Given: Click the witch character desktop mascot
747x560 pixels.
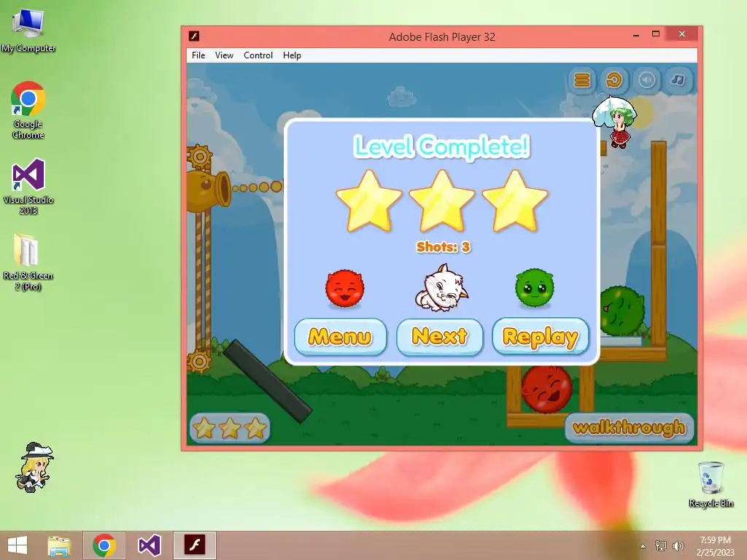Looking at the screenshot, I should [x=34, y=467].
